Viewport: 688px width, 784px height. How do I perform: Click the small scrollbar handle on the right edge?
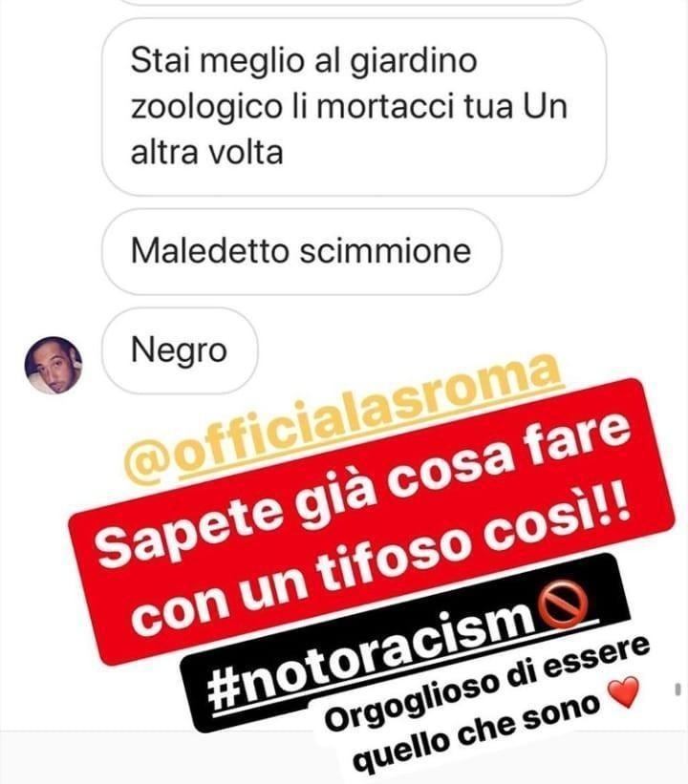678,689
